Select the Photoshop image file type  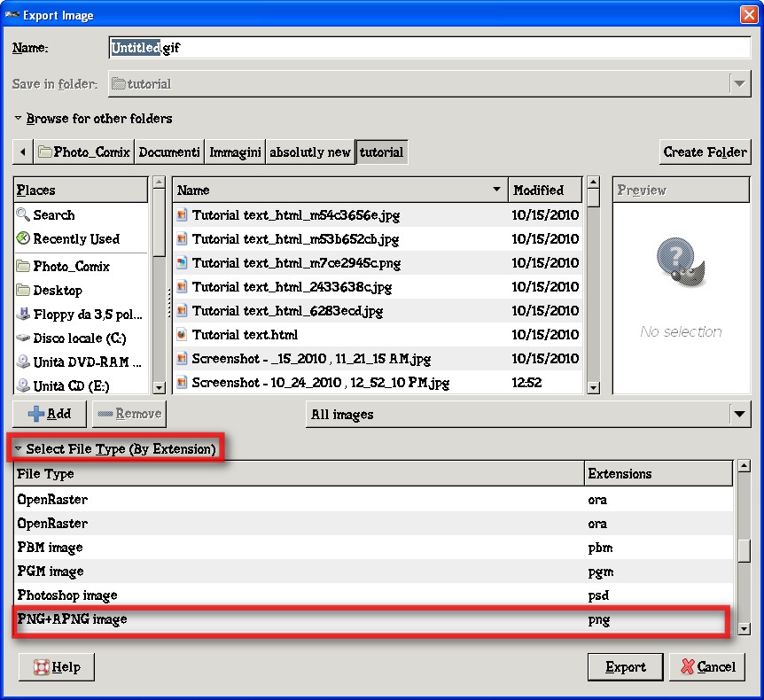[373, 595]
